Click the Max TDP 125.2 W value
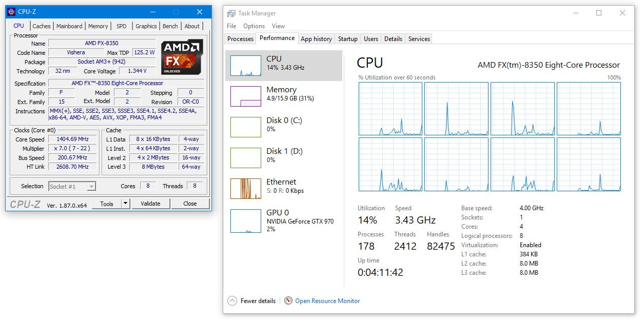Screen dimensions: 644x322 144,53
